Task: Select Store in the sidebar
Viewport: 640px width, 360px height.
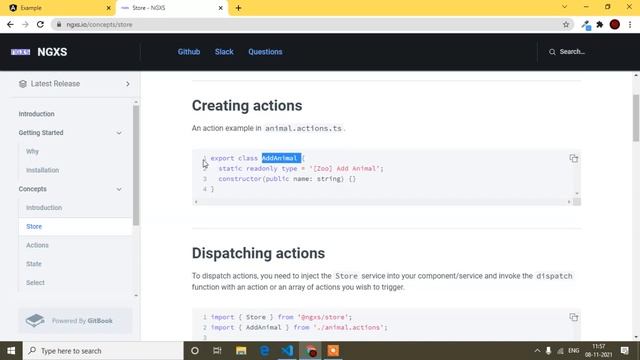Action: click(75, 227)
